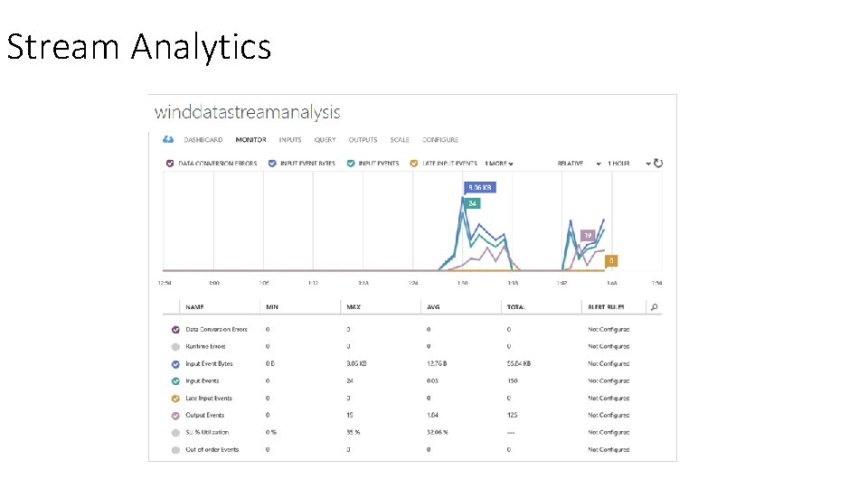This screenshot has height=488, width=868.
Task: Click the quick start cloud icon
Action: pyautogui.click(x=168, y=139)
